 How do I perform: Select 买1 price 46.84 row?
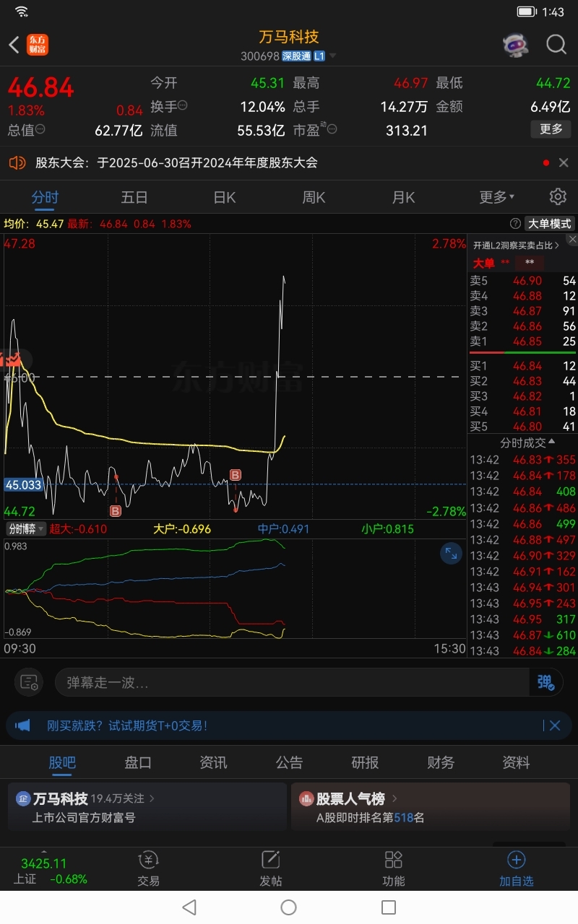[x=522, y=366]
